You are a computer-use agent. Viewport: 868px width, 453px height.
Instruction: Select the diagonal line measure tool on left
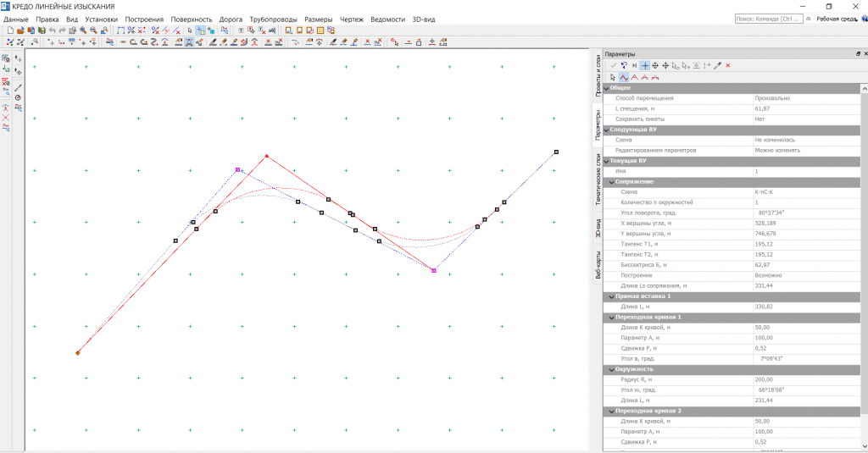click(x=18, y=87)
